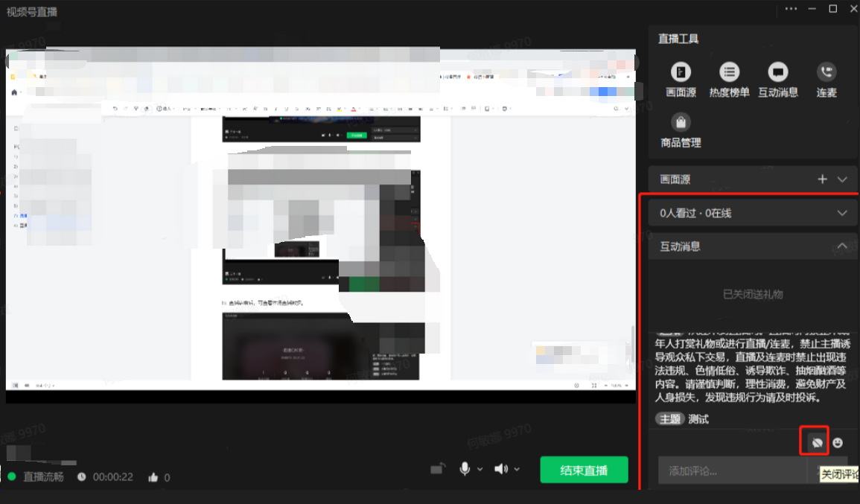Toggle the 关闭评论 comment icon
The height and width of the screenshot is (504, 860).
(818, 442)
